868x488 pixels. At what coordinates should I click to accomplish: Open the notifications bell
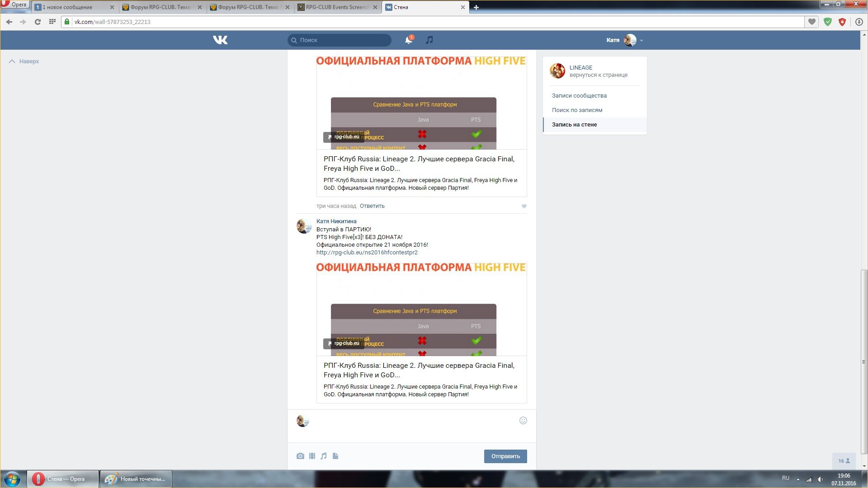pos(408,40)
